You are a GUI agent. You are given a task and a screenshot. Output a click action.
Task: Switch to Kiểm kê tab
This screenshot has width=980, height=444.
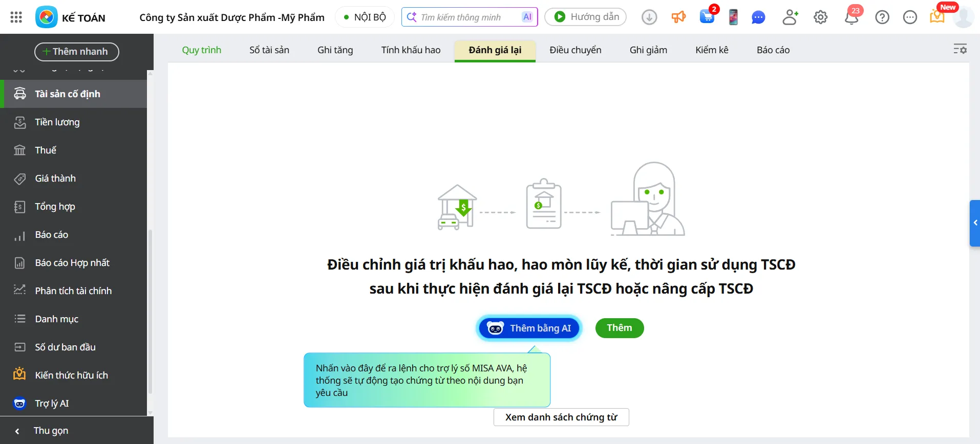712,50
